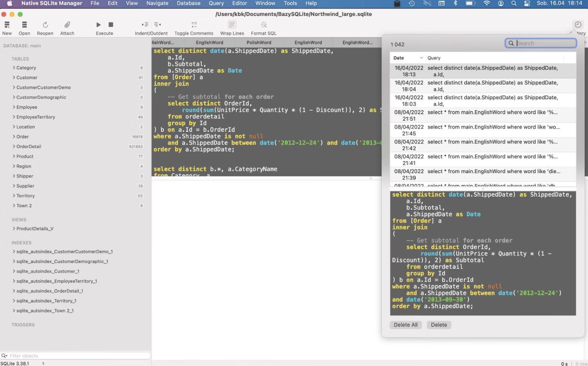588x366 pixels.
Task: Click the Delete All button
Action: click(x=405, y=325)
